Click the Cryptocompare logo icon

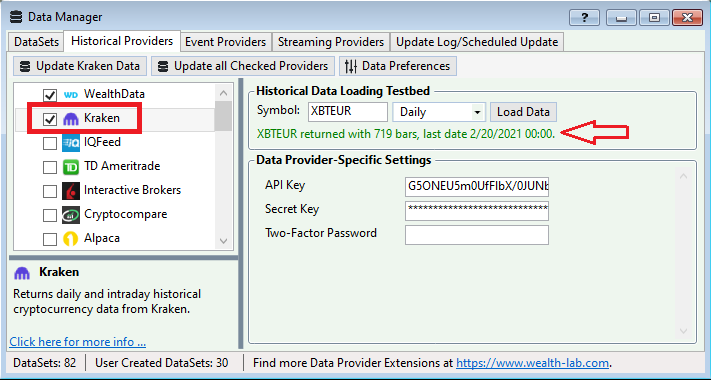coord(71,214)
